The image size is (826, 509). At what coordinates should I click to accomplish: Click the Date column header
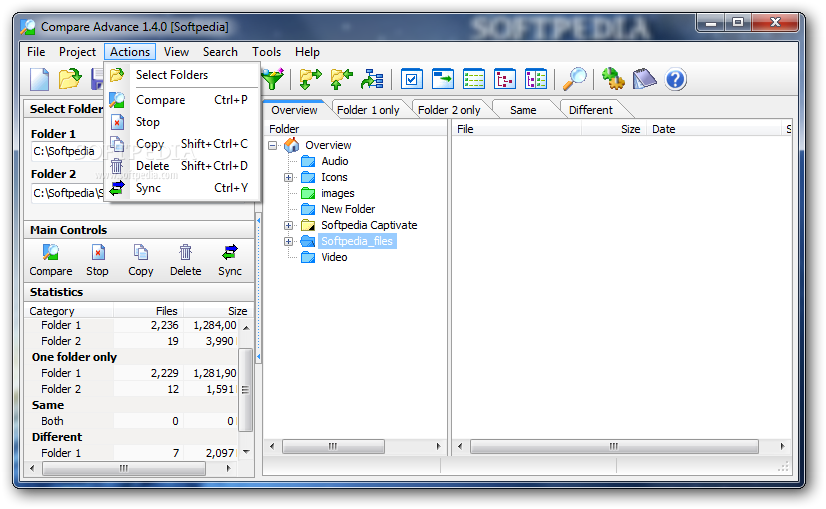click(713, 129)
